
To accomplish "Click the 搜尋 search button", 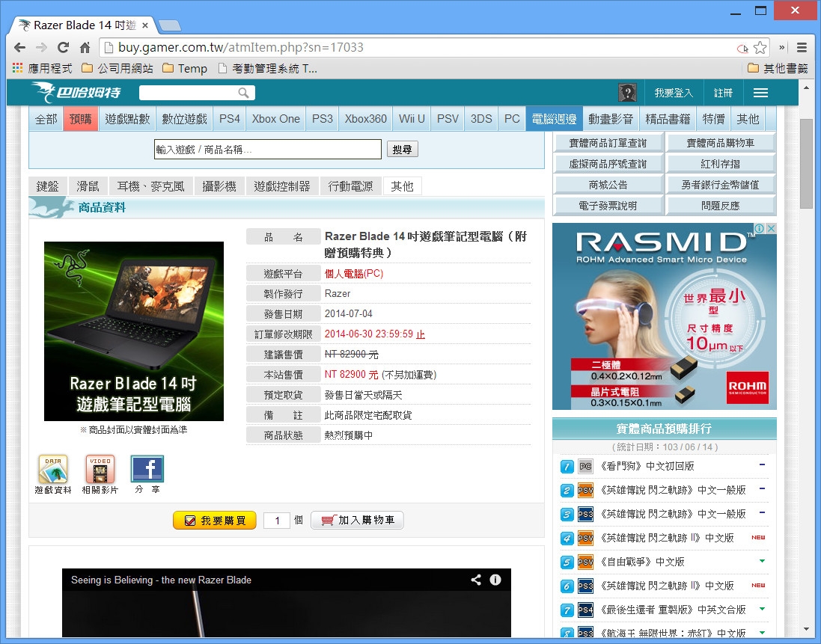I will pos(402,150).
